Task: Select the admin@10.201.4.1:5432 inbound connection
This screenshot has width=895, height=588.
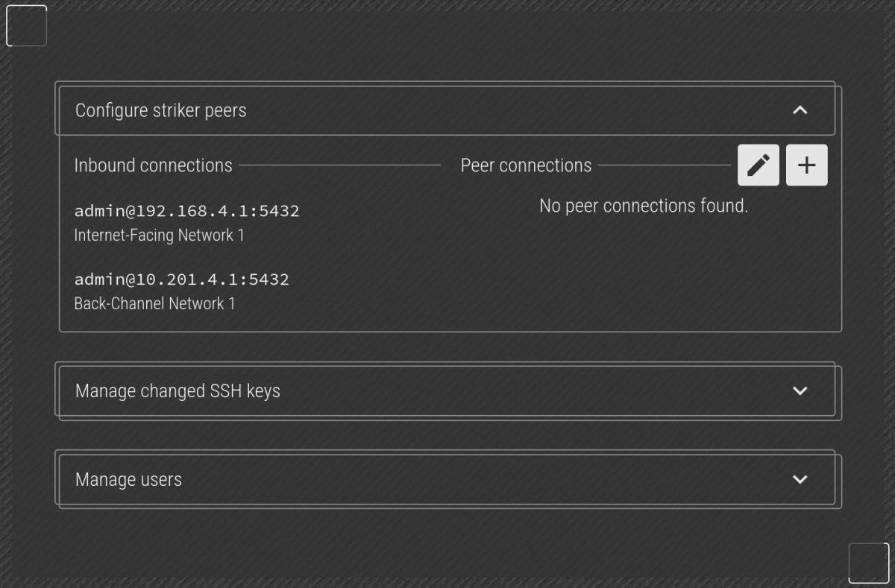Action: [181, 279]
